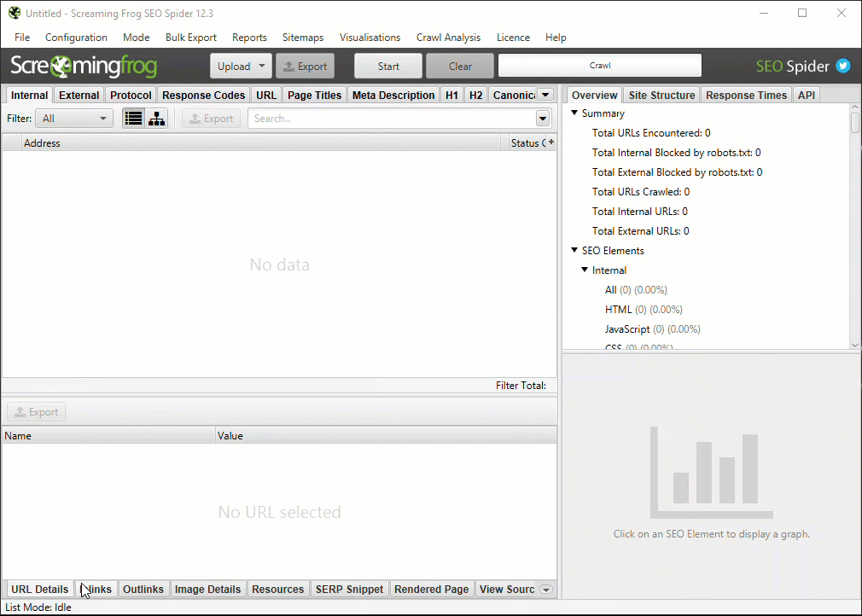Open the search options dropdown arrow
This screenshot has height=616, width=862.
pyautogui.click(x=543, y=119)
